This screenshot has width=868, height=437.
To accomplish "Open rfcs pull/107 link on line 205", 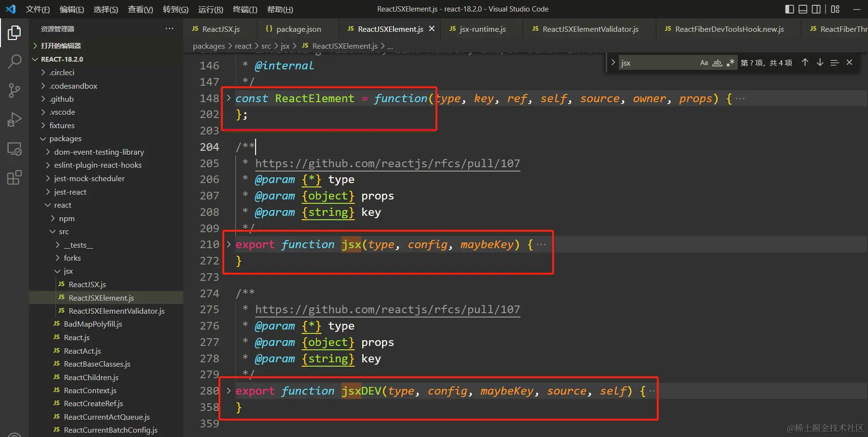I will [387, 163].
